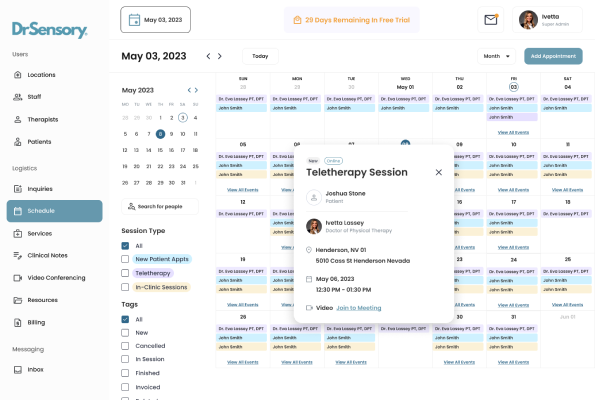
Task: Go to next period with the right chevron beside the date
Action: click(220, 56)
